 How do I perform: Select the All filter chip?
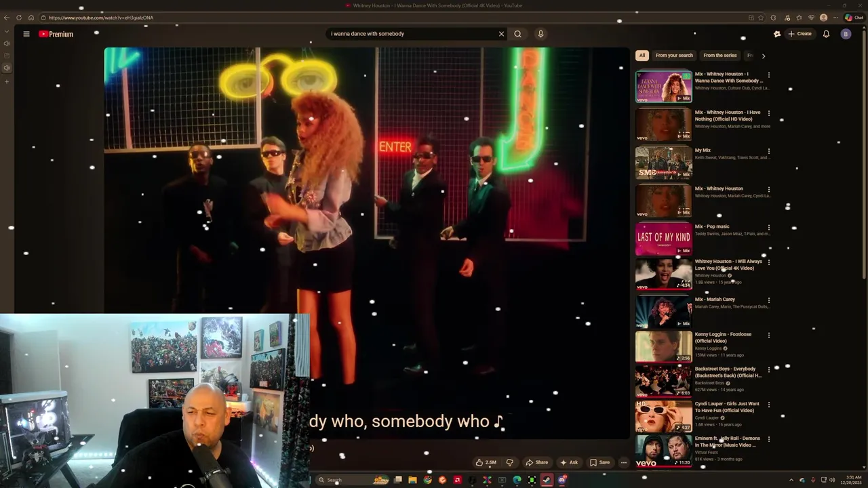click(642, 56)
